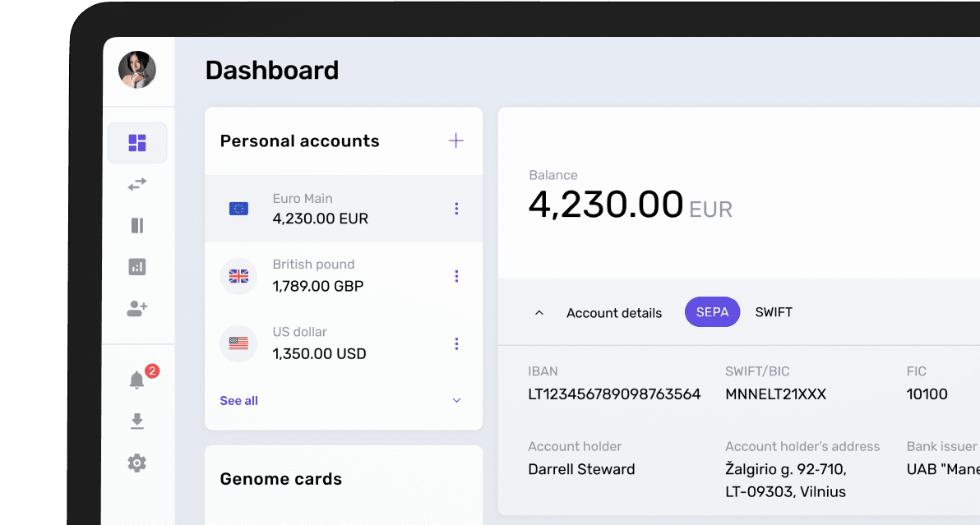Collapse the Account details section chevron
Screen dimensions: 980x525
pos(539,313)
